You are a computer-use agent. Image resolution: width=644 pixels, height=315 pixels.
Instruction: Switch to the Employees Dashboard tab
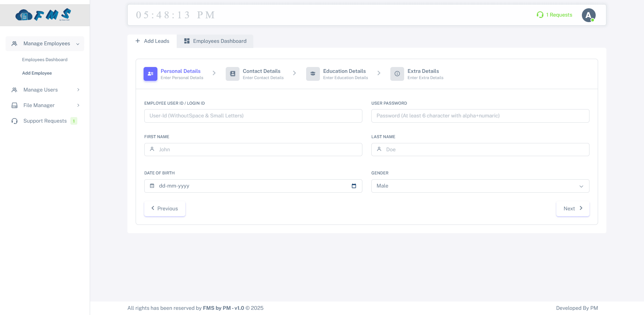[215, 41]
